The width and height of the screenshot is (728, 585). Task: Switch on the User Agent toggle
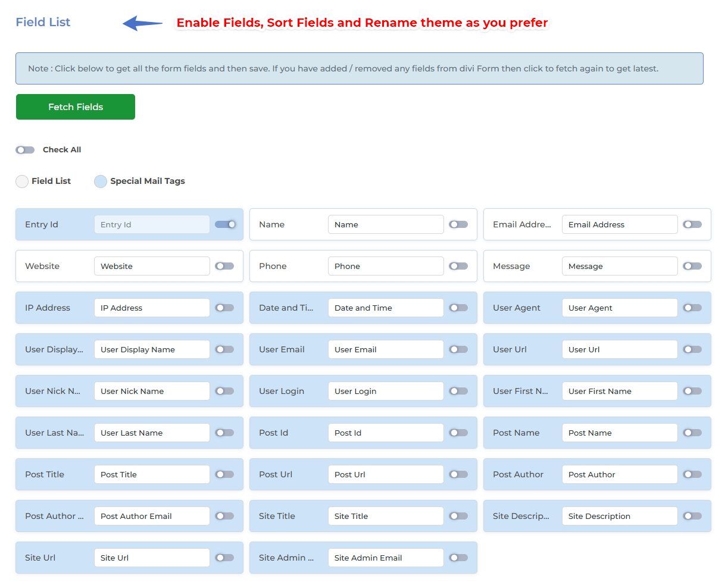pyautogui.click(x=692, y=308)
